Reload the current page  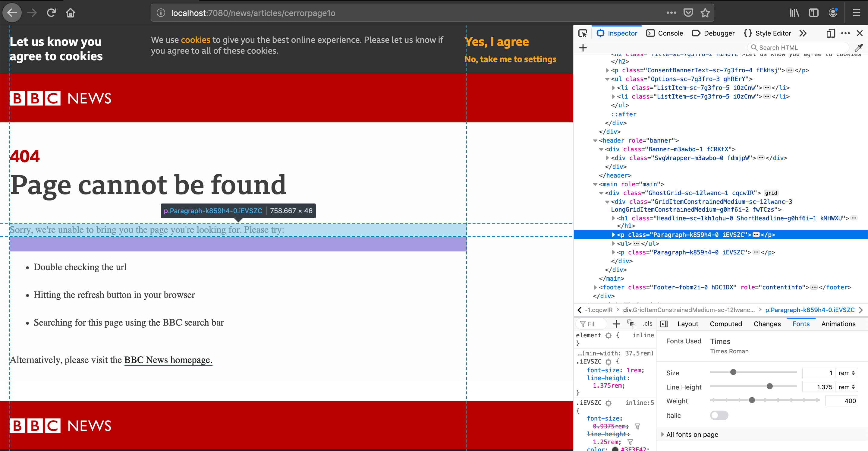(x=51, y=12)
